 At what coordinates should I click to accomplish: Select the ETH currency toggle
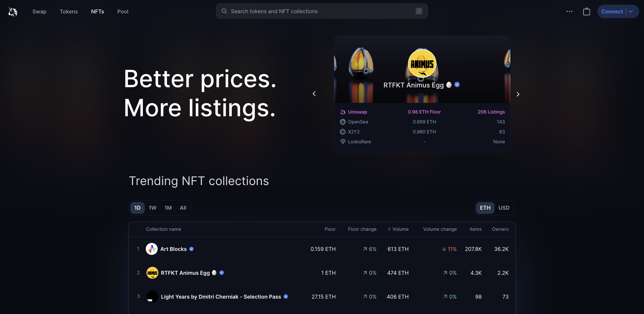click(x=485, y=208)
